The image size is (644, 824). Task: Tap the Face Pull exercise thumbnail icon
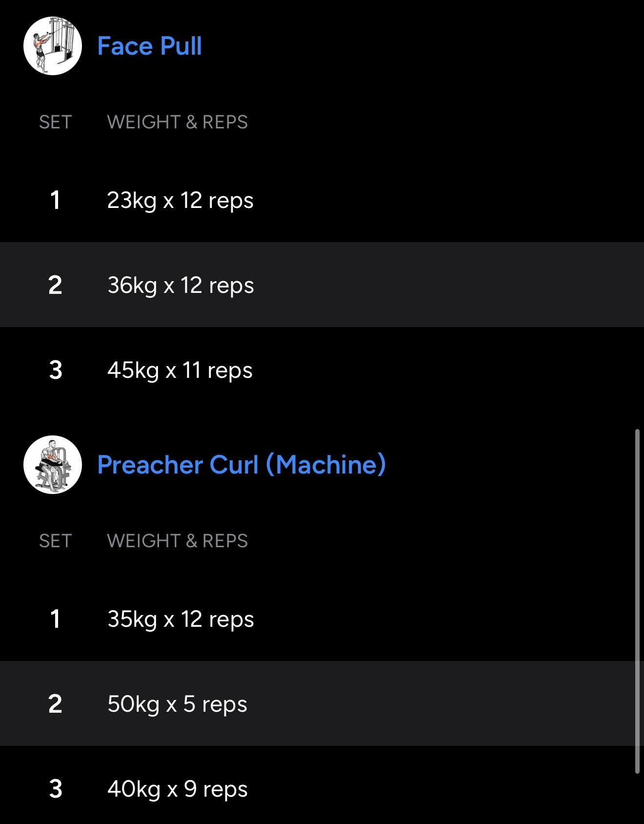click(x=53, y=46)
